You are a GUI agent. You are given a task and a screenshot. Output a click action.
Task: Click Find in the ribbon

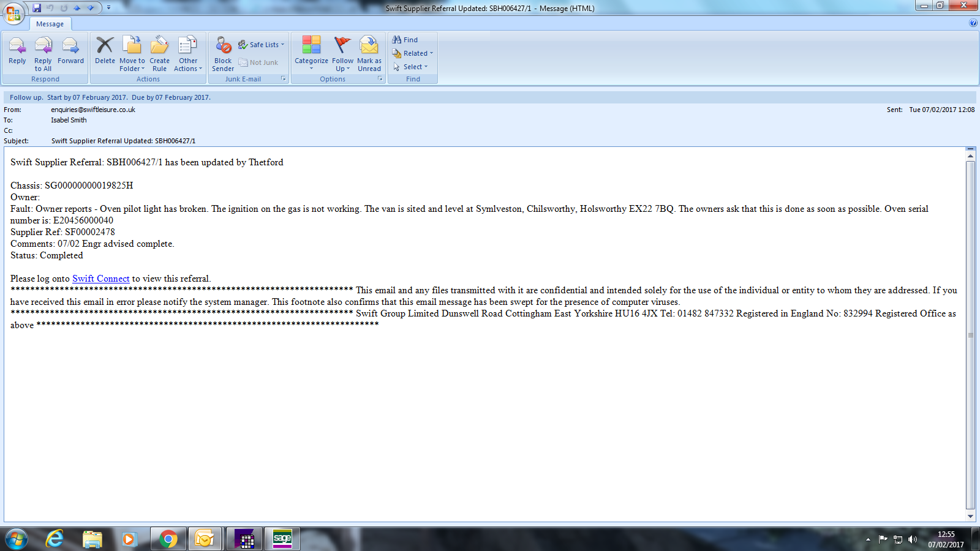pos(405,40)
